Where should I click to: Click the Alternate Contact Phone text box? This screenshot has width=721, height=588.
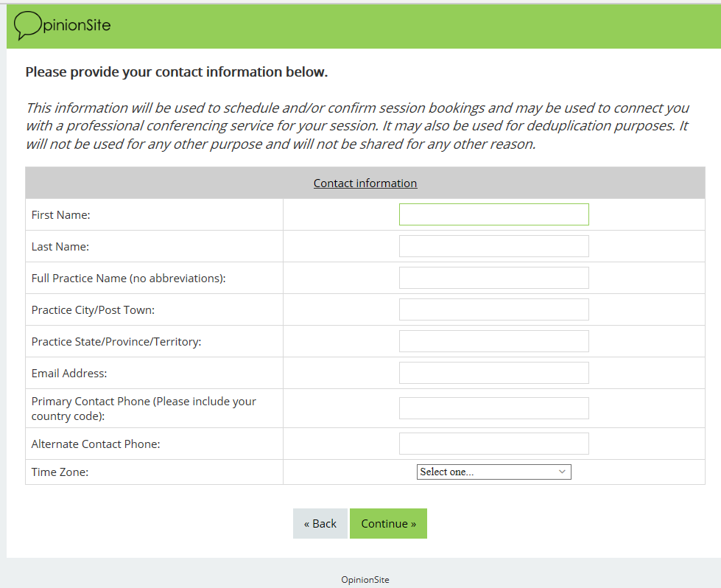tap(493, 444)
